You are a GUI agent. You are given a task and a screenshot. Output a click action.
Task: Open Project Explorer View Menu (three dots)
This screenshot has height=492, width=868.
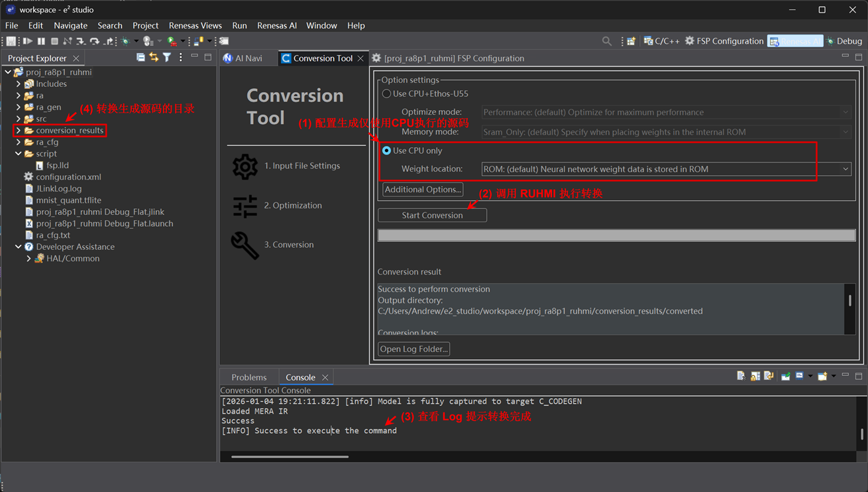click(180, 58)
